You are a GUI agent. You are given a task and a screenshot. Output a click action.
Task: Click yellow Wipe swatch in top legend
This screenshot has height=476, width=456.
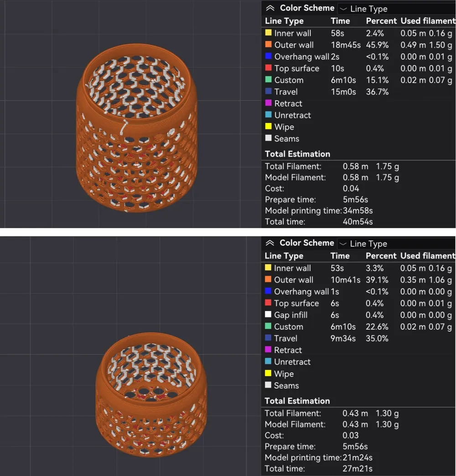tap(269, 126)
